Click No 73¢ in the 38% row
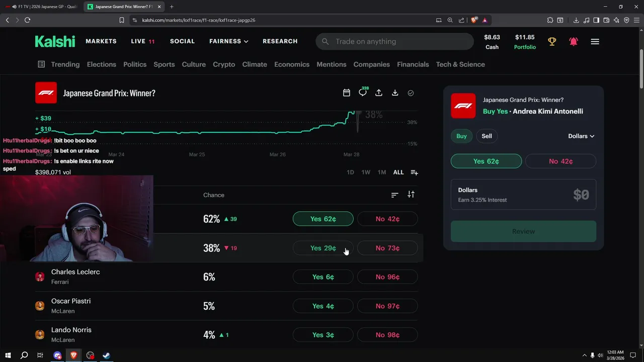Image resolution: width=644 pixels, height=362 pixels. 387,248
